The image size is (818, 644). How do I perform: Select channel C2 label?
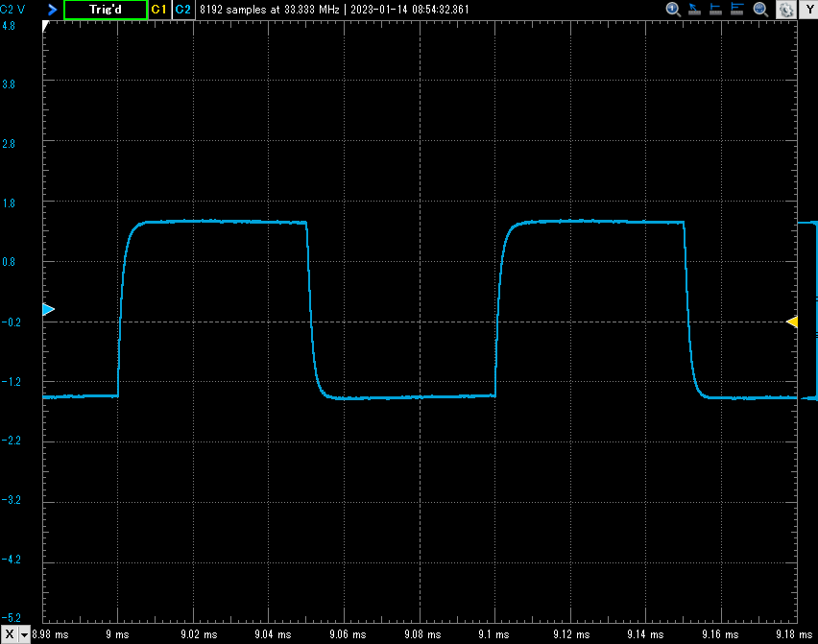[183, 10]
